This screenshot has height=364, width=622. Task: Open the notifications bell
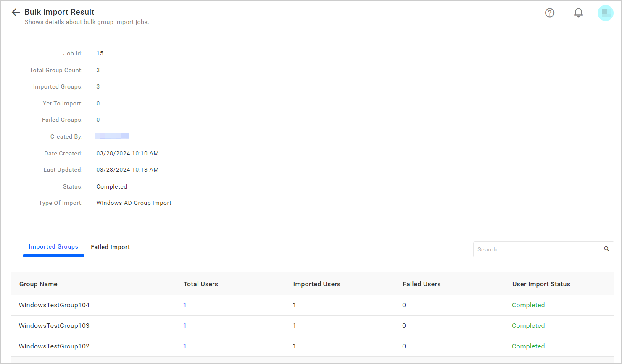point(578,13)
